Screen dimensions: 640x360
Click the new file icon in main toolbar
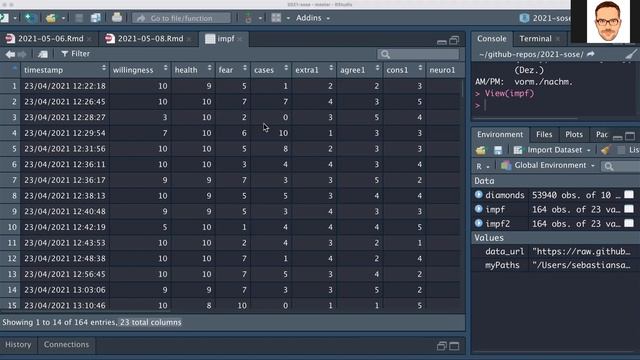4,18
